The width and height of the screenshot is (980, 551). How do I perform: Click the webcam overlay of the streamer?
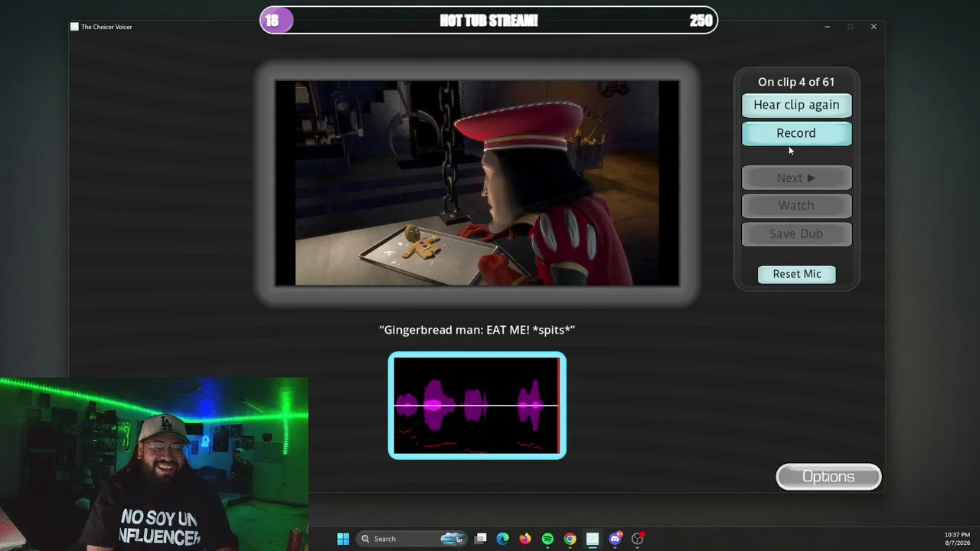[154, 464]
